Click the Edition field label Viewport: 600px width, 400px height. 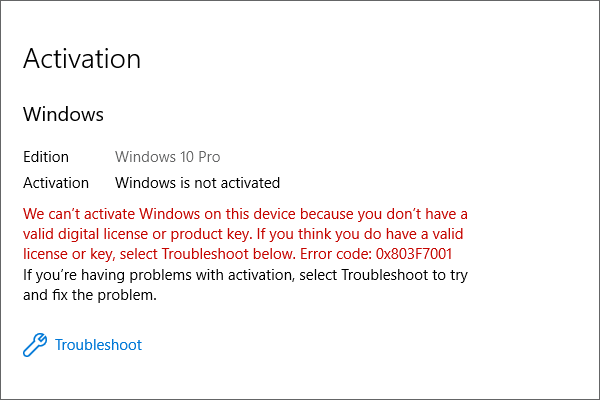pyautogui.click(x=46, y=157)
